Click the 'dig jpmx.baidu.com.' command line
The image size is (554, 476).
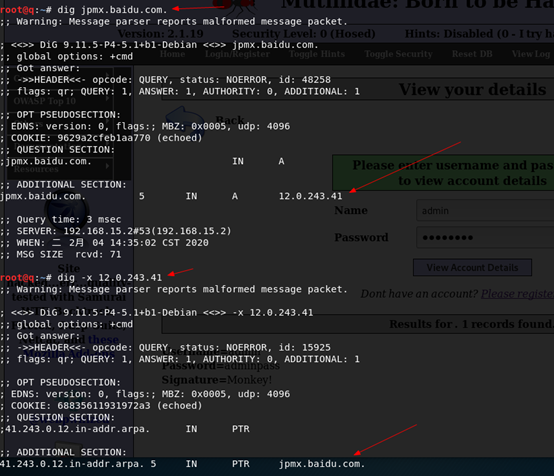(84, 10)
